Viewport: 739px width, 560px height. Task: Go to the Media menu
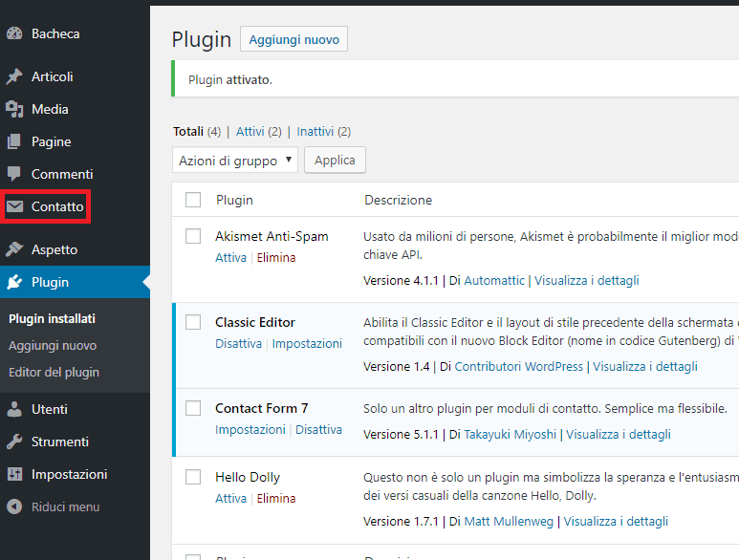(50, 109)
